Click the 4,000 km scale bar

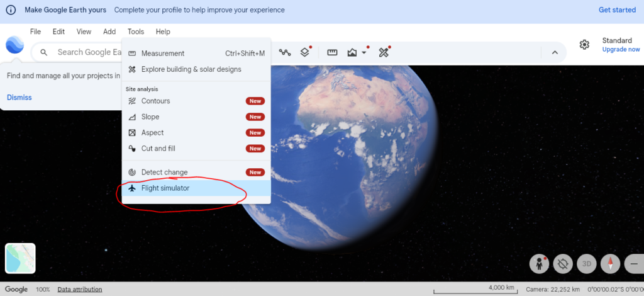click(x=475, y=289)
